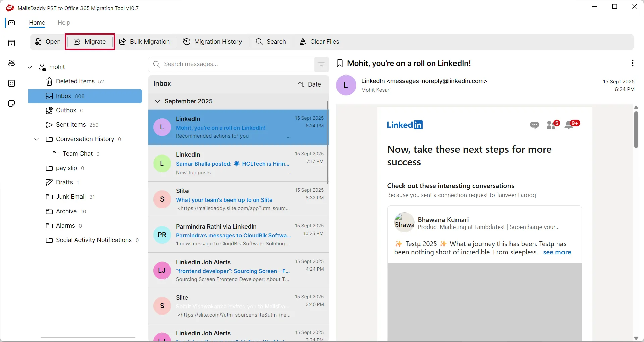Screen dimensions: 644x342
Task: Click Bhawana Kumari's profile picture
Action: pyautogui.click(x=404, y=222)
